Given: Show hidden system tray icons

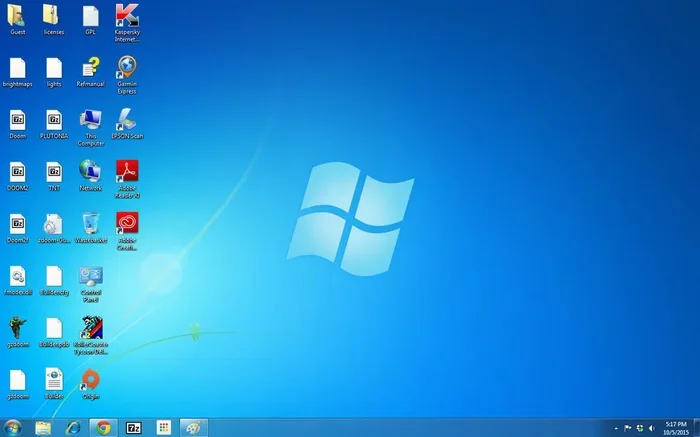Looking at the screenshot, I should pyautogui.click(x=616, y=429).
